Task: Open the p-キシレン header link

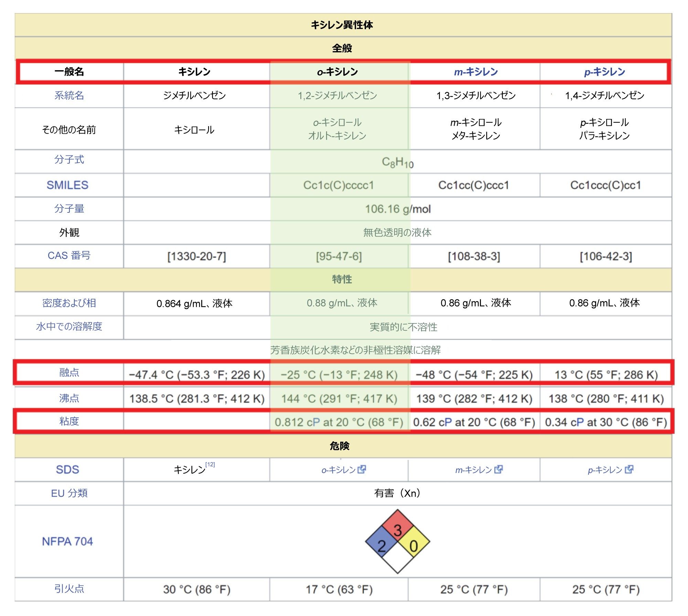Action: (x=604, y=72)
